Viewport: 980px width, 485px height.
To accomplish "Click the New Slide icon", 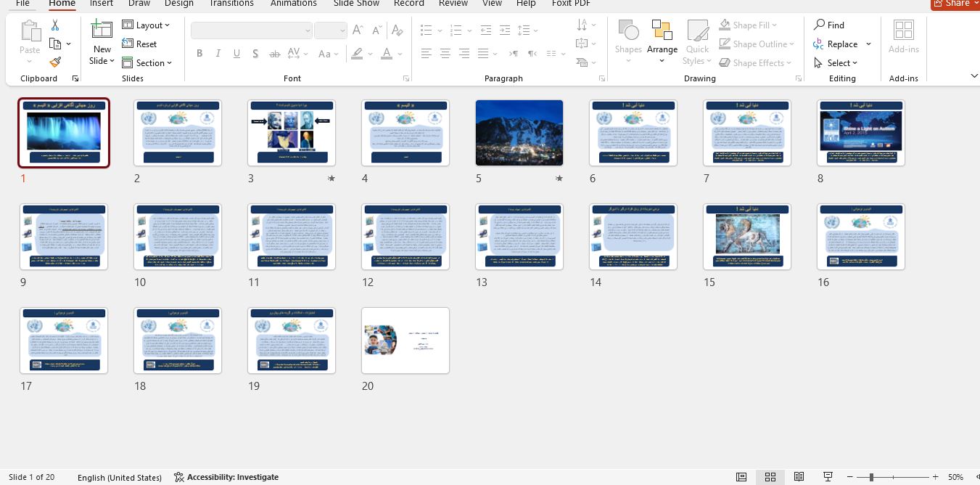I will [x=102, y=30].
